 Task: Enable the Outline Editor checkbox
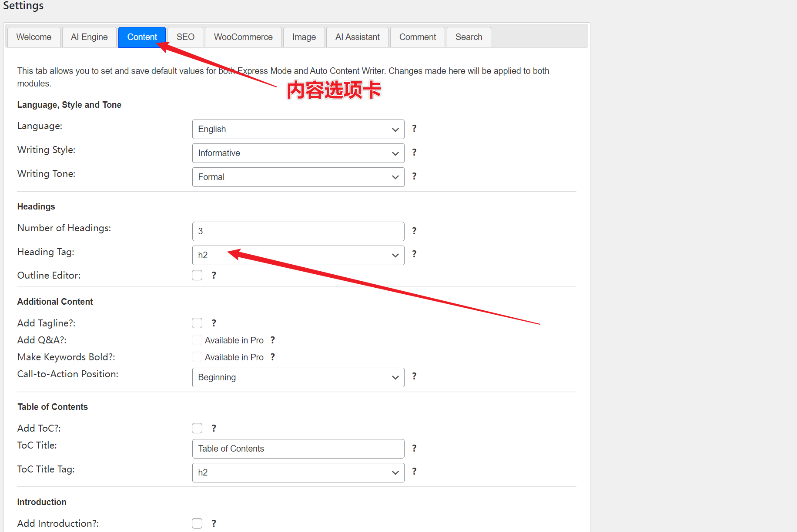point(197,275)
